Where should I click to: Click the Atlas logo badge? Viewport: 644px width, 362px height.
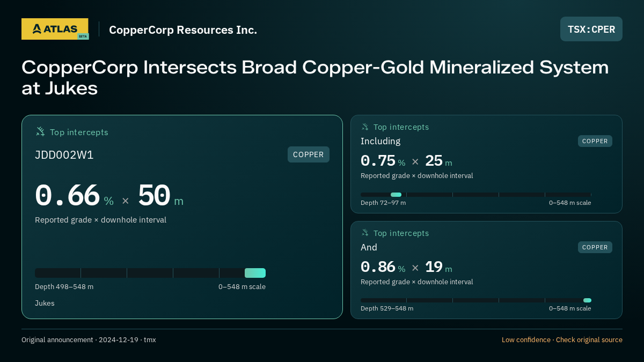55,29
